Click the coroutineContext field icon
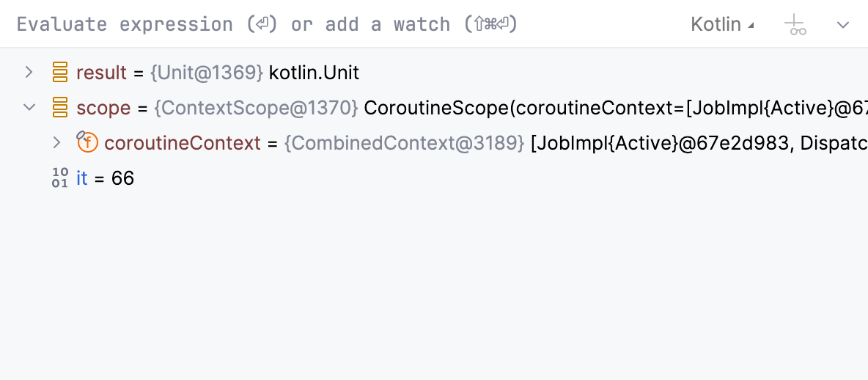 coord(87,142)
